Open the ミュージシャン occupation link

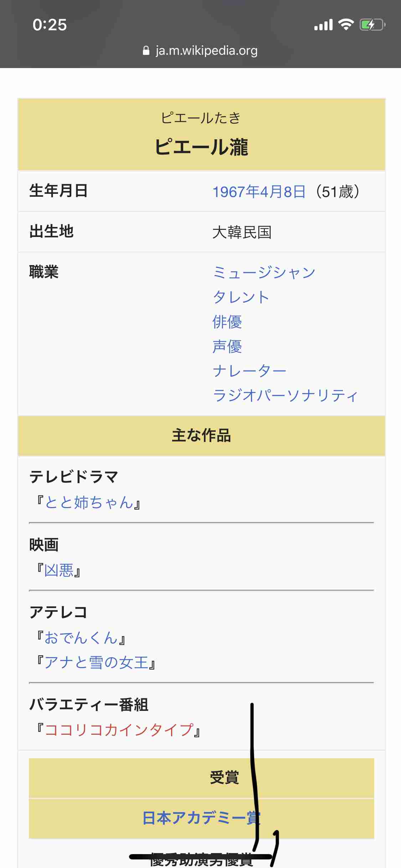pos(264,273)
